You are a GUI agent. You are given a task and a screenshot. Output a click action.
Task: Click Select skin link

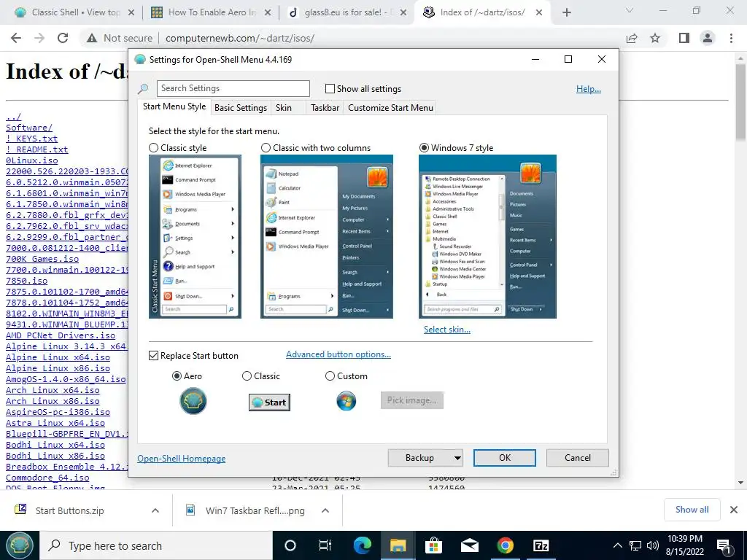coord(447,330)
